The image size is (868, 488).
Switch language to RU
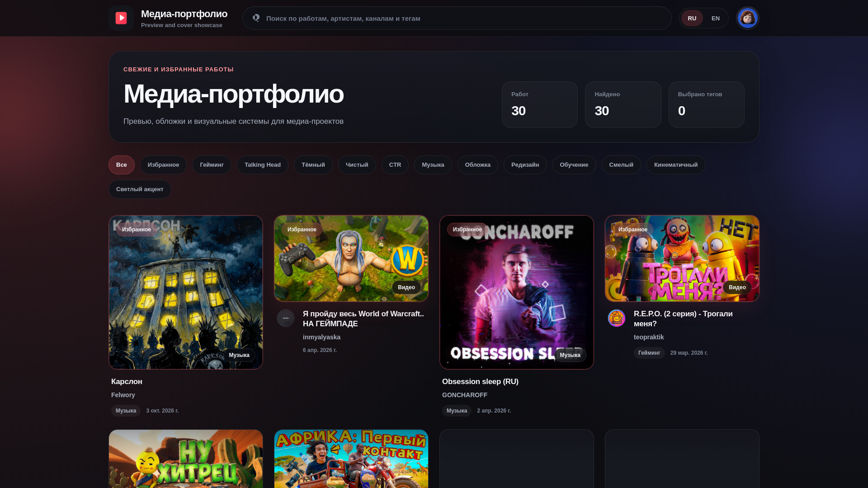click(x=692, y=18)
